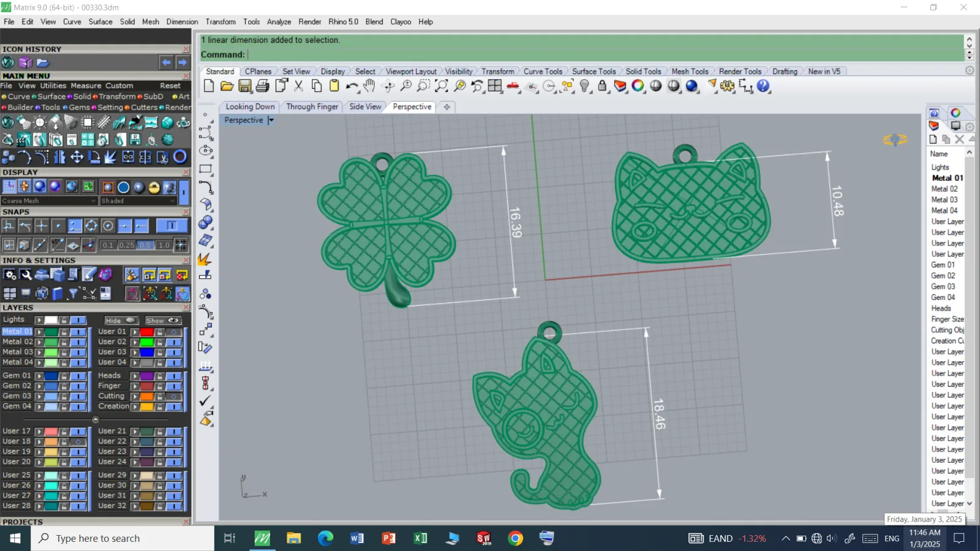This screenshot has height=551, width=980.
Task: Toggle the center snap circle icon
Action: pyautogui.click(x=108, y=226)
